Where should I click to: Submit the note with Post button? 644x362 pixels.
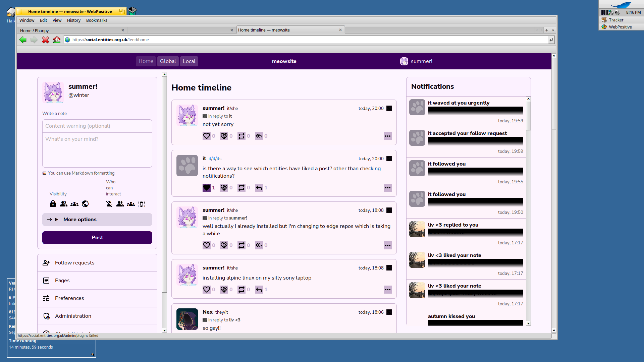[97, 238]
